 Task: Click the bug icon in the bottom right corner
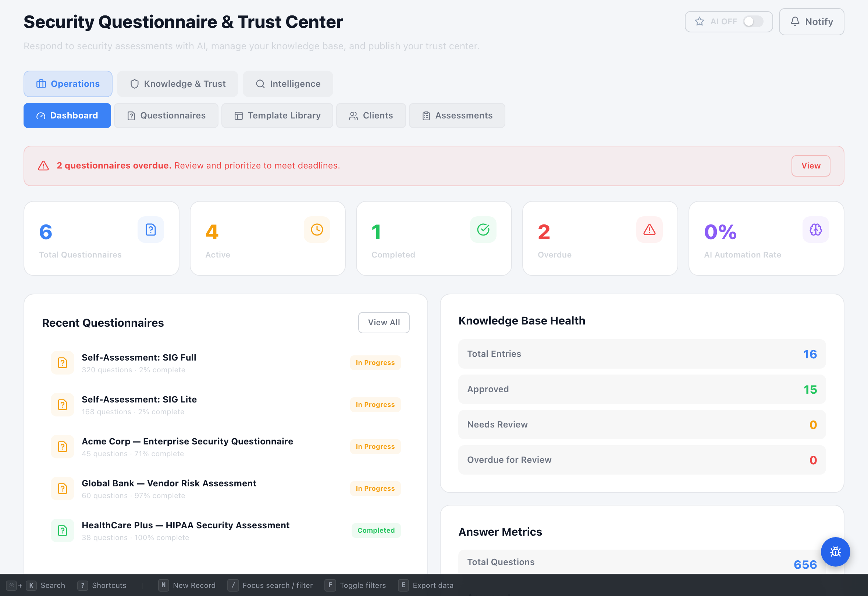pyautogui.click(x=836, y=552)
